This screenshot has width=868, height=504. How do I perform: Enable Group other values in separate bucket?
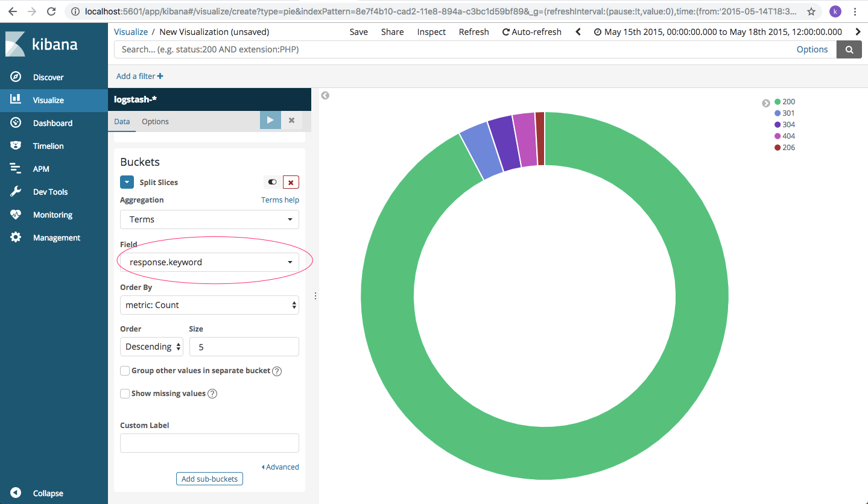pos(125,370)
